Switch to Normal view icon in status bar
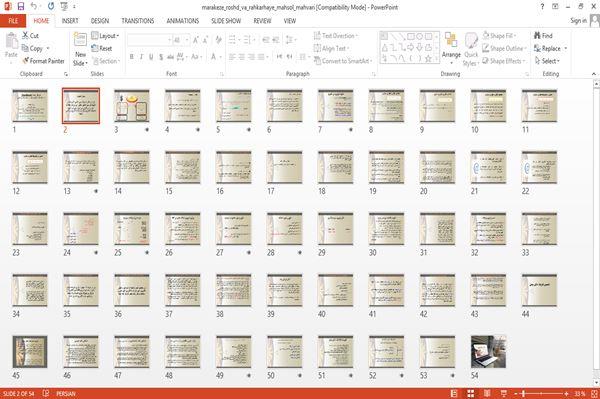The width and height of the screenshot is (600, 399). 454,393
